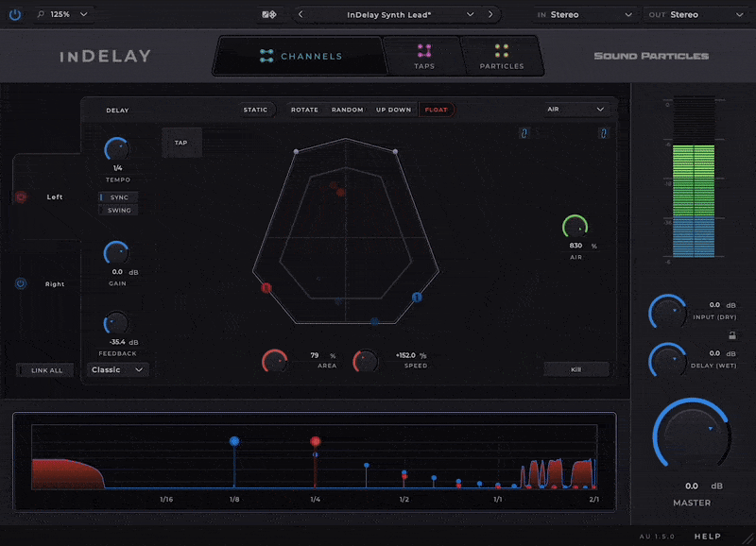The image size is (756, 546).
Task: Click the Tempo knob
Action: (x=116, y=149)
